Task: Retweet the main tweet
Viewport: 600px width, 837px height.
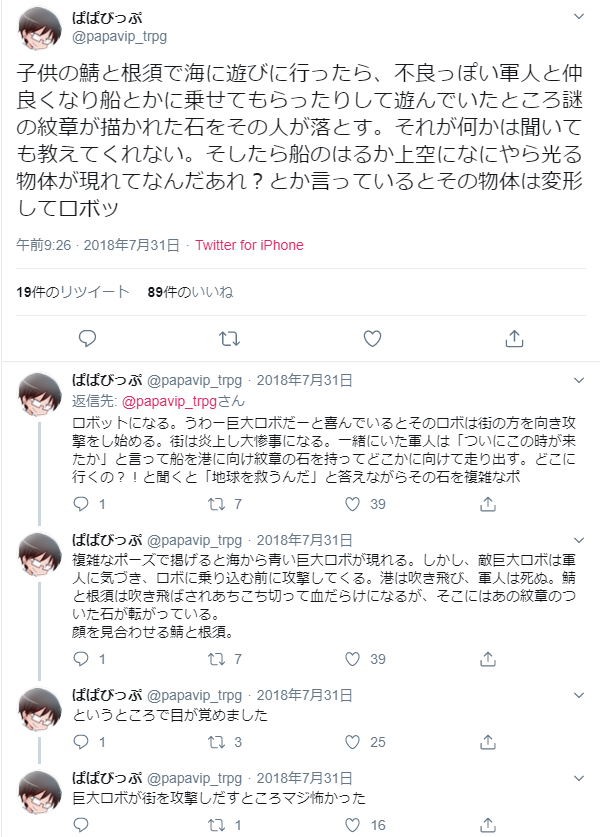Action: (229, 339)
